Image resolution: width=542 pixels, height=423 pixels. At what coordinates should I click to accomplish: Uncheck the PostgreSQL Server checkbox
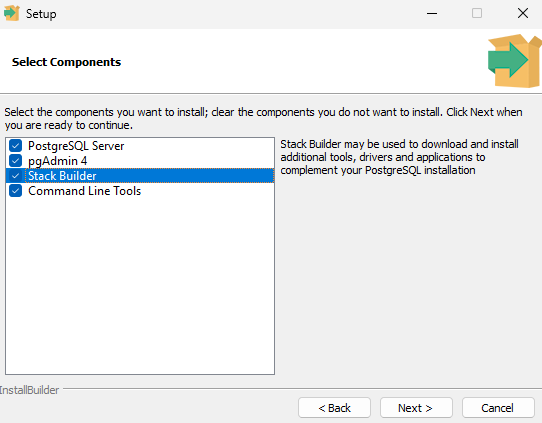tap(16, 146)
